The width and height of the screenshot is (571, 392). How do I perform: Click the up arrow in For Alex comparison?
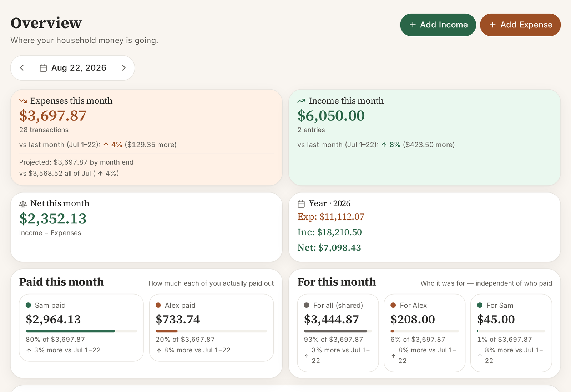pyautogui.click(x=393, y=356)
